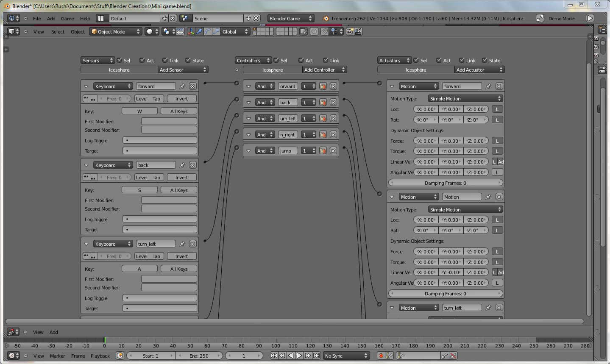This screenshot has width=610, height=364.
Task: Open the Timeline editor type selector
Action: coord(14,356)
